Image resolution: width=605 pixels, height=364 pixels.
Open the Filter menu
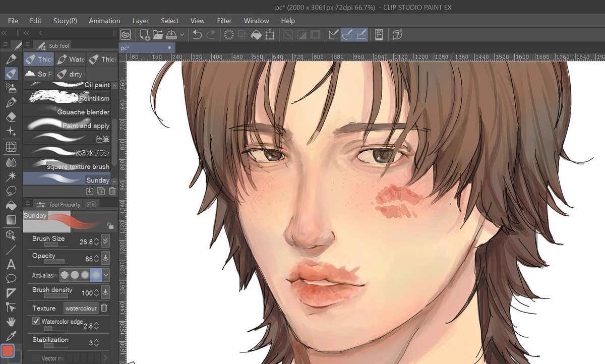(224, 21)
